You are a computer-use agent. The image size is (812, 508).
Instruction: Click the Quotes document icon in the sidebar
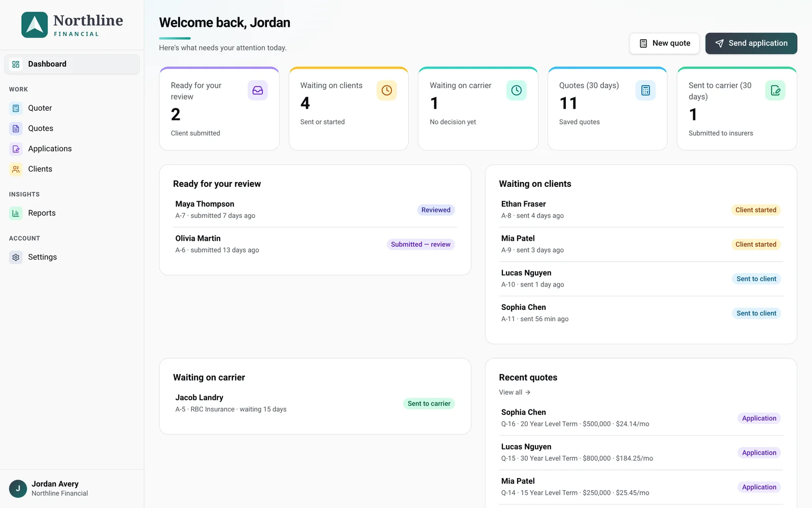[x=16, y=129]
